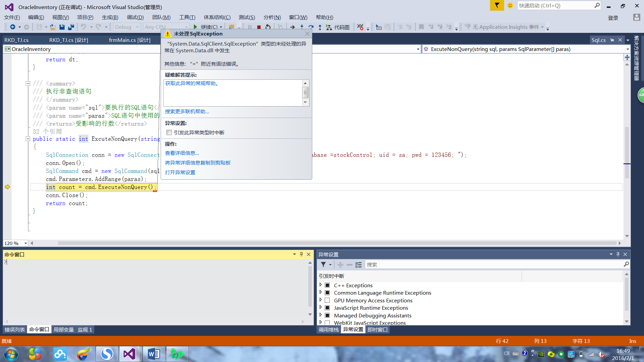
Task: Pin the Command Window panel
Action: click(x=301, y=254)
